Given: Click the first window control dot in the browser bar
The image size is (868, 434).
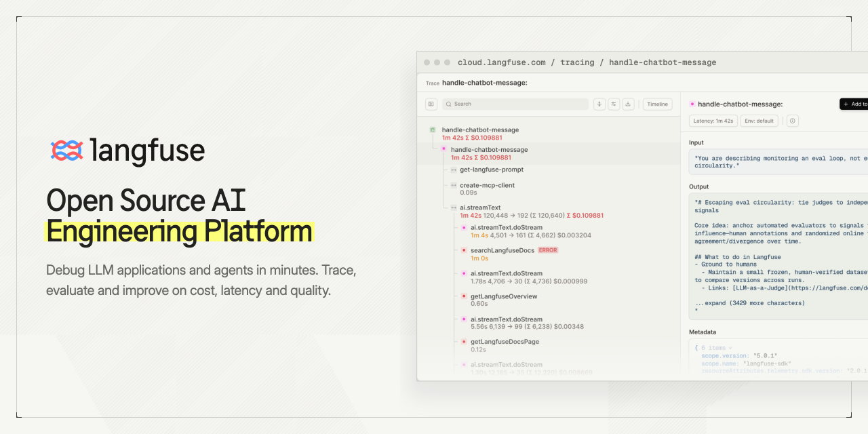Looking at the screenshot, I should click(427, 62).
